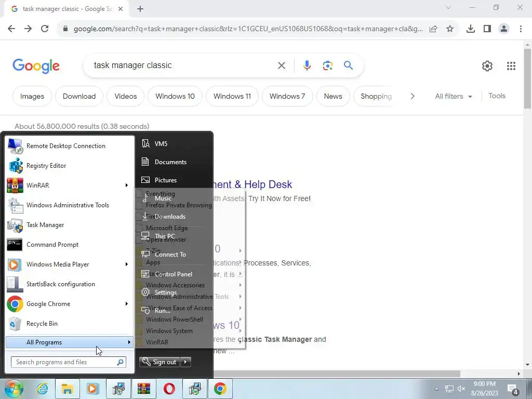Open the Action Center notifications icon
The image size is (532, 399).
click(x=512, y=389)
